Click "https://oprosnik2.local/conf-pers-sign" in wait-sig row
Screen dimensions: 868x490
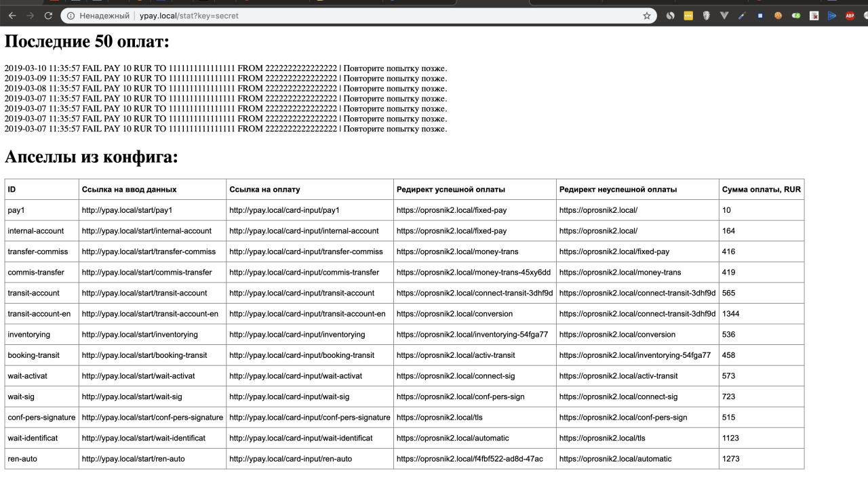475,396
